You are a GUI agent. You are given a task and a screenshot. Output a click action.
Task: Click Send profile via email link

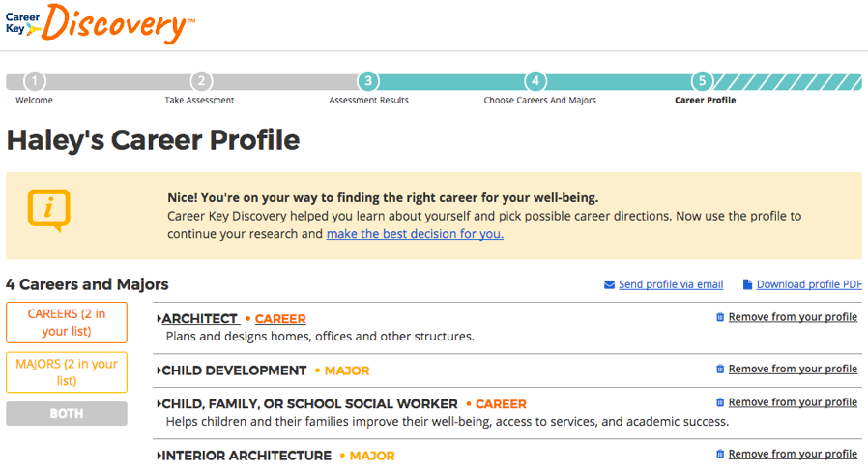[671, 284]
